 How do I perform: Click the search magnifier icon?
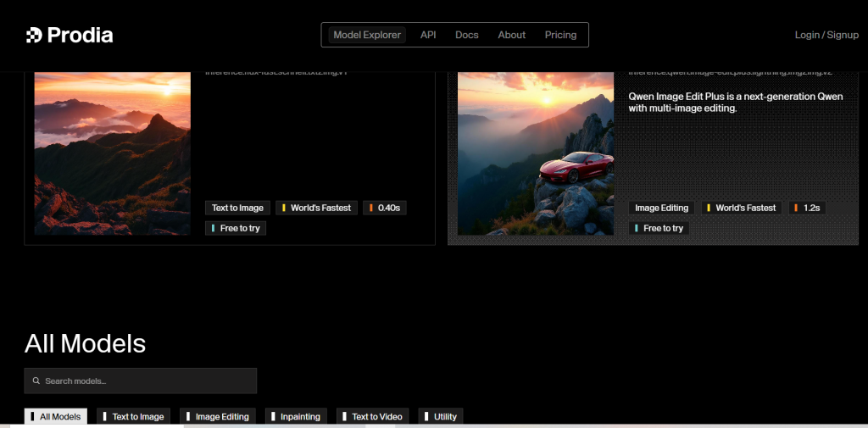(x=36, y=381)
